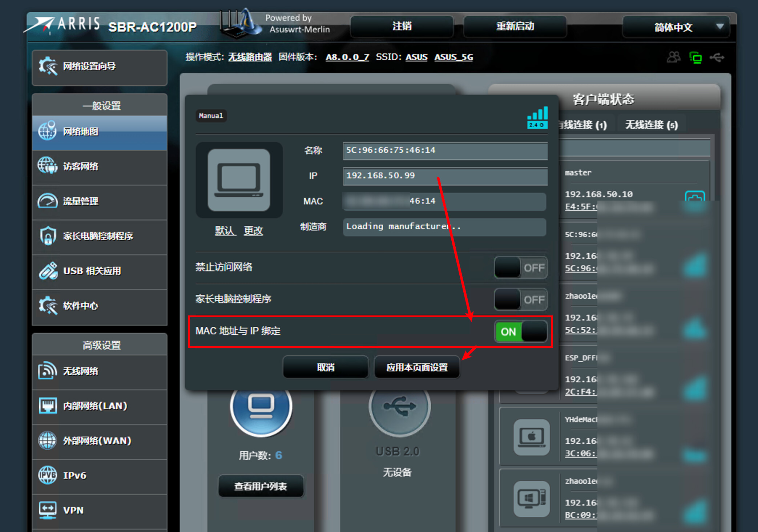Click the YHdeMac Apple device icon
The width and height of the screenshot is (758, 532).
[x=531, y=437]
